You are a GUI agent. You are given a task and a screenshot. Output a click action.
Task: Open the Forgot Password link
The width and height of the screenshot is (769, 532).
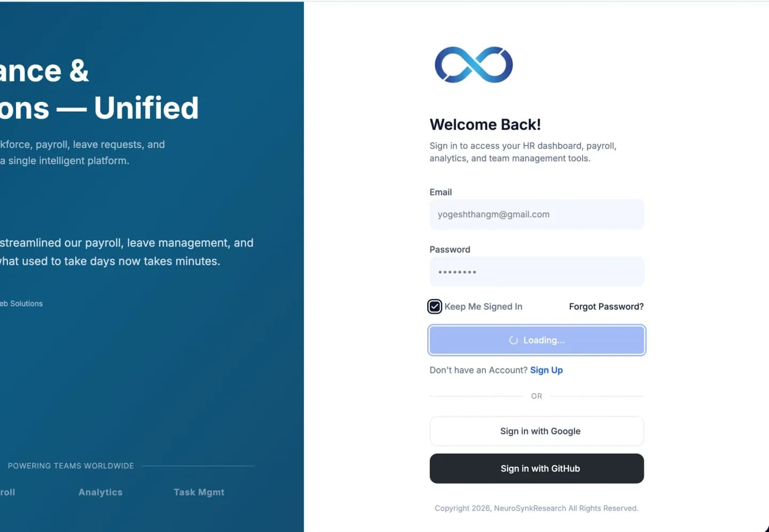point(606,307)
